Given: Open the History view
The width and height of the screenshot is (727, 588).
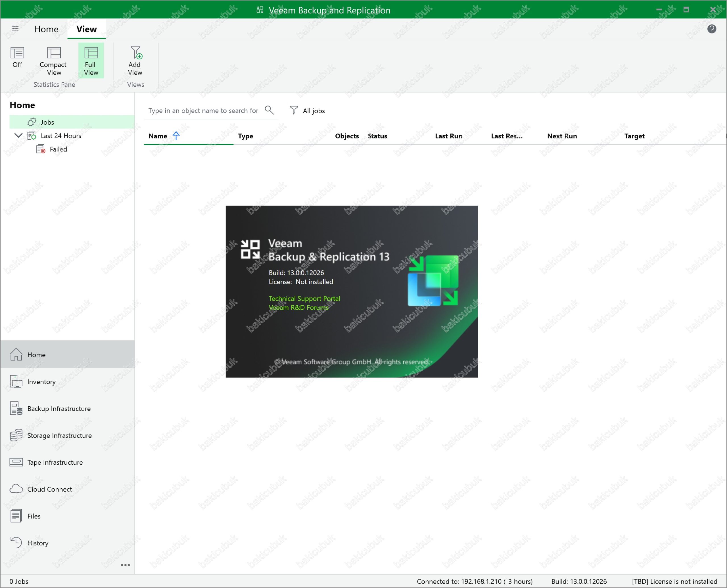Looking at the screenshot, I should (x=68, y=543).
